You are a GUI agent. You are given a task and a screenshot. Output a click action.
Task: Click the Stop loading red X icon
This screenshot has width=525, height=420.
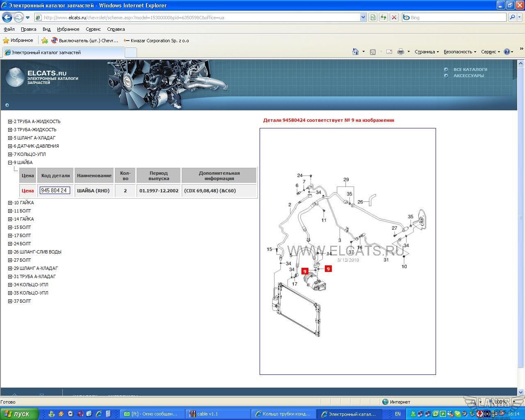click(x=394, y=17)
